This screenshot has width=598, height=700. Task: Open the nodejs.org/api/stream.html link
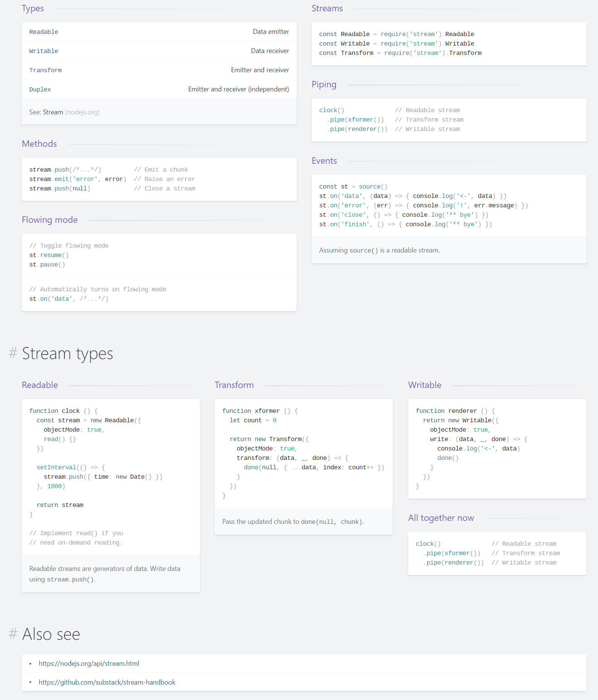click(x=89, y=663)
